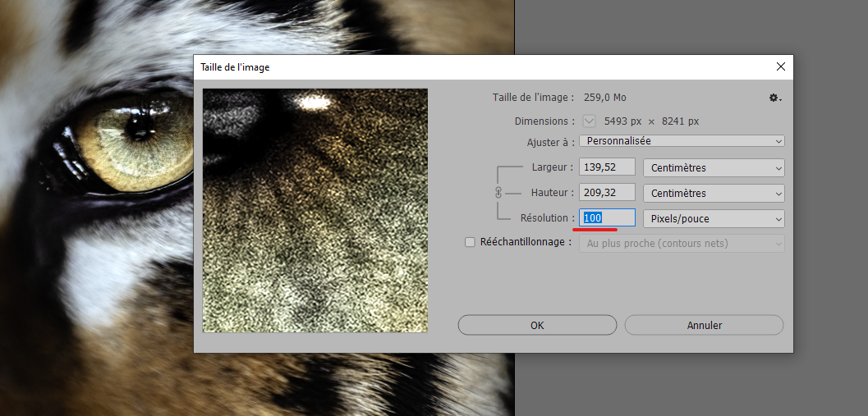Image resolution: width=868 pixels, height=416 pixels.
Task: Click the dialog title bar text
Action: [x=235, y=66]
